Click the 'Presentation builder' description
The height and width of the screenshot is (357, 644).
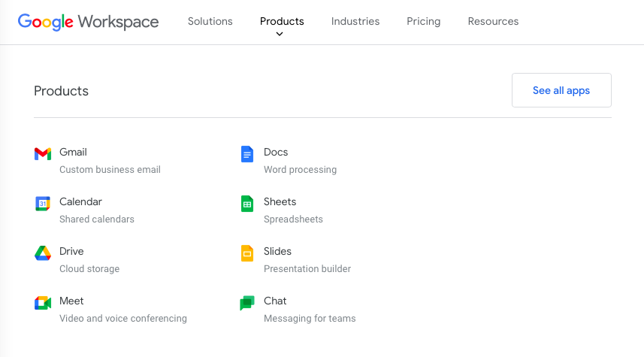pos(307,268)
